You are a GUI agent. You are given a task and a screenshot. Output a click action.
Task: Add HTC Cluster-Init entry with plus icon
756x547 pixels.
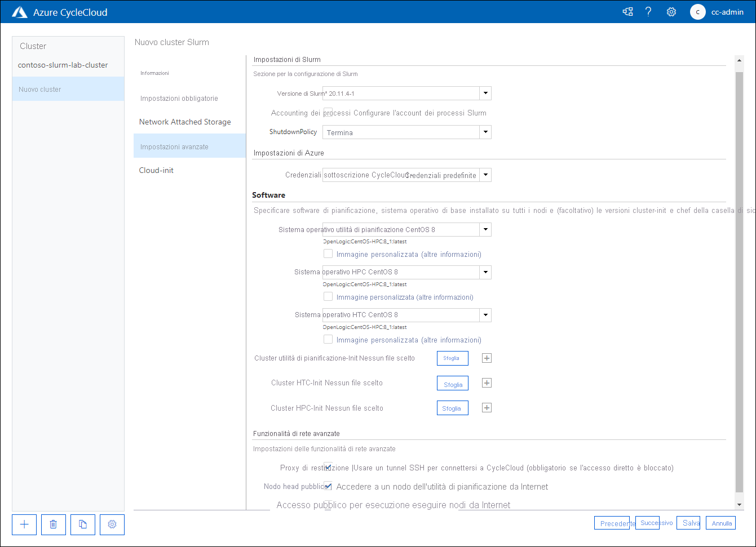coord(487,383)
